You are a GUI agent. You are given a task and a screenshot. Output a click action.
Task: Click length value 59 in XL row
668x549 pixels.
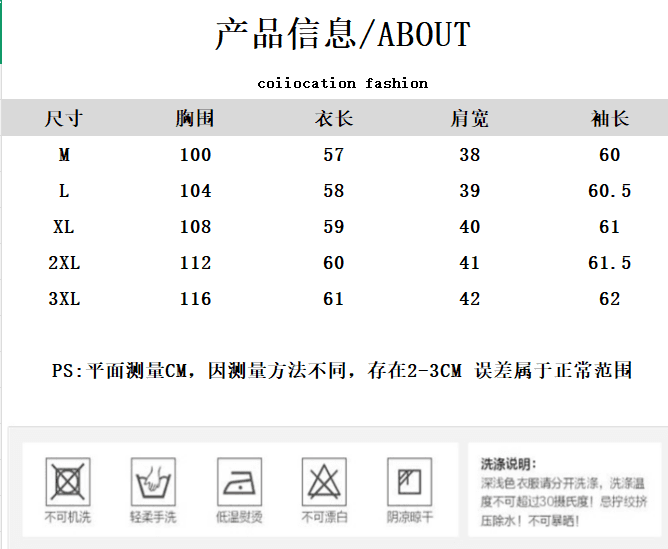click(334, 227)
